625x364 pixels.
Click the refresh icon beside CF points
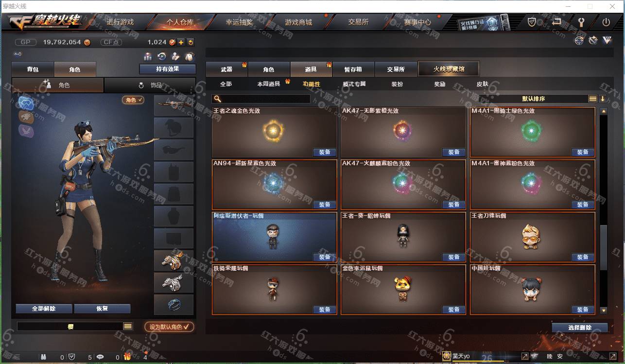click(x=191, y=42)
